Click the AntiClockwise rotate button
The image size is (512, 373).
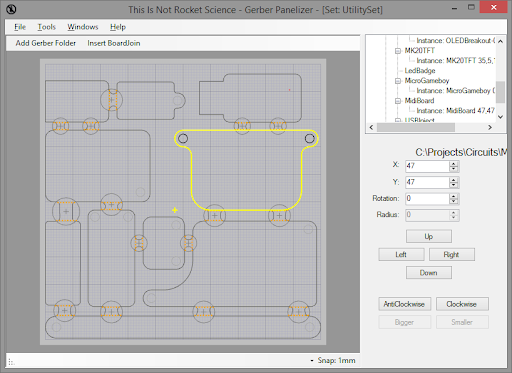click(x=404, y=304)
